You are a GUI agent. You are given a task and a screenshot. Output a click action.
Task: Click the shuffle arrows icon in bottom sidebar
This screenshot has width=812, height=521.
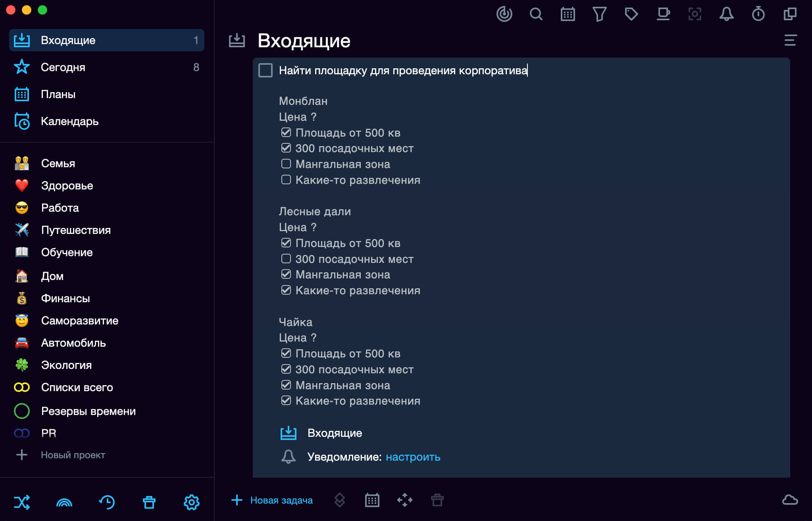[x=22, y=502]
